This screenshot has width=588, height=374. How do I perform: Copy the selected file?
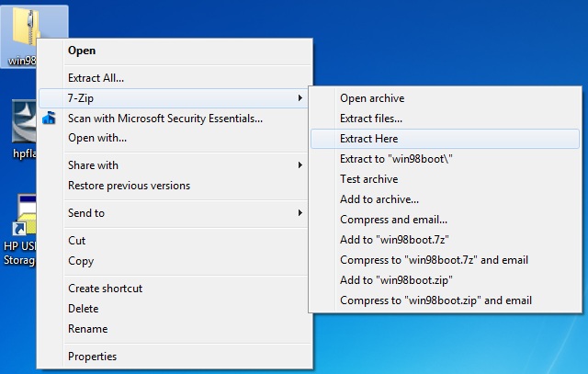click(175, 261)
